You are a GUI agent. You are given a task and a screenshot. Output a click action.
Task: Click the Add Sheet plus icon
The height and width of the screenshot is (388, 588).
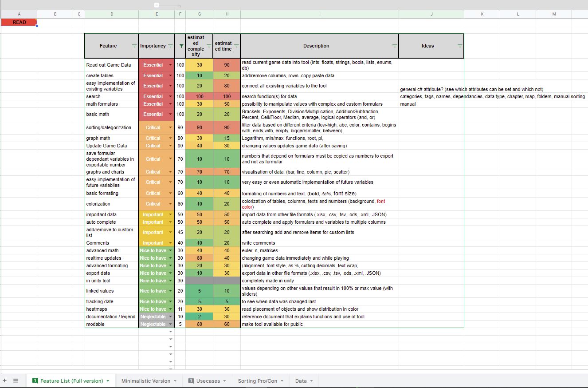[x=5, y=380]
